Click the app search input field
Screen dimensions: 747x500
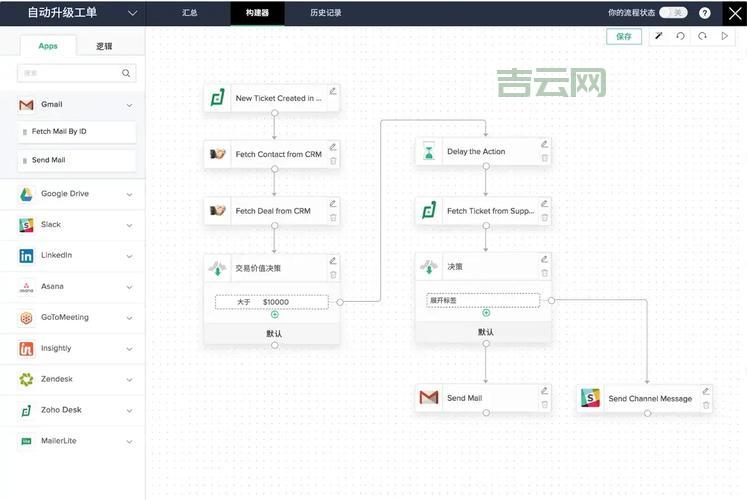[x=70, y=73]
